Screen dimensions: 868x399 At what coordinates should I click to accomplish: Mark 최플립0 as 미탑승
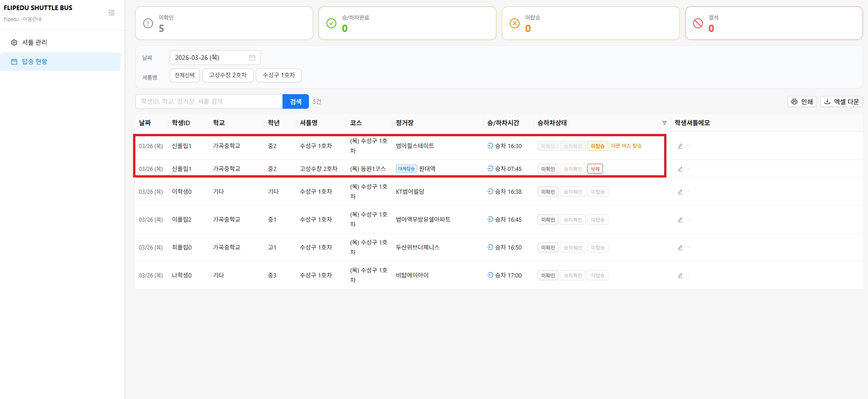pos(598,248)
